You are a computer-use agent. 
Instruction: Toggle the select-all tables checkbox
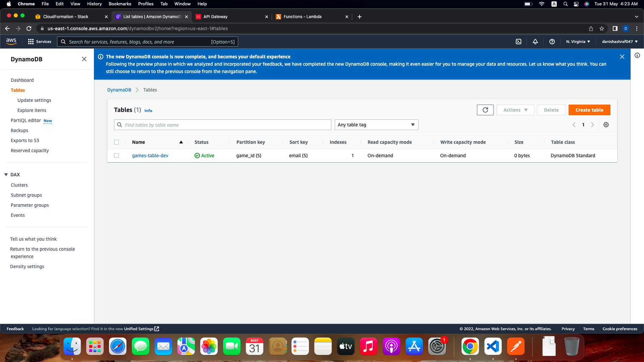116,142
